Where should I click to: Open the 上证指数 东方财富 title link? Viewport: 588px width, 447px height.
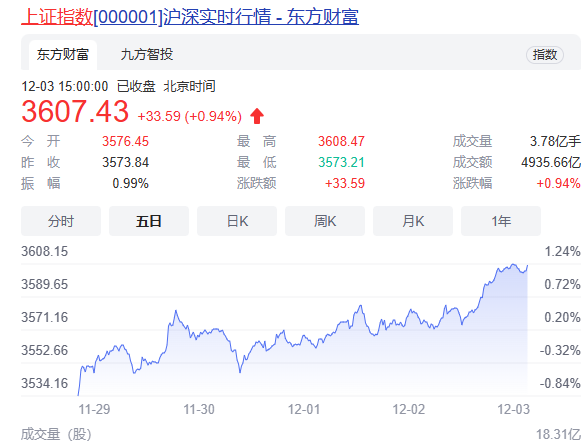click(190, 17)
